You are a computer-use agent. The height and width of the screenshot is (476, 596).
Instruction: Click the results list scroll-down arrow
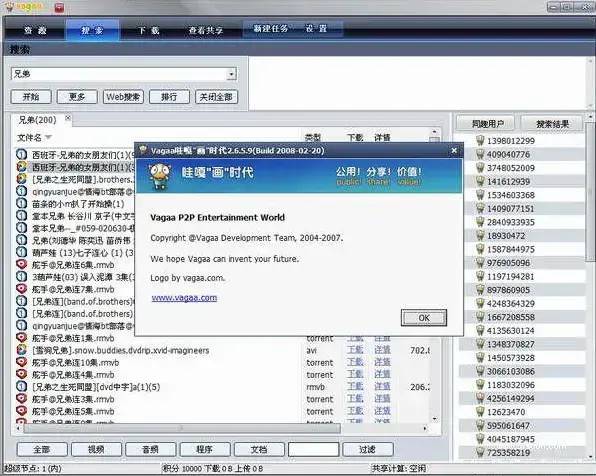(434, 419)
